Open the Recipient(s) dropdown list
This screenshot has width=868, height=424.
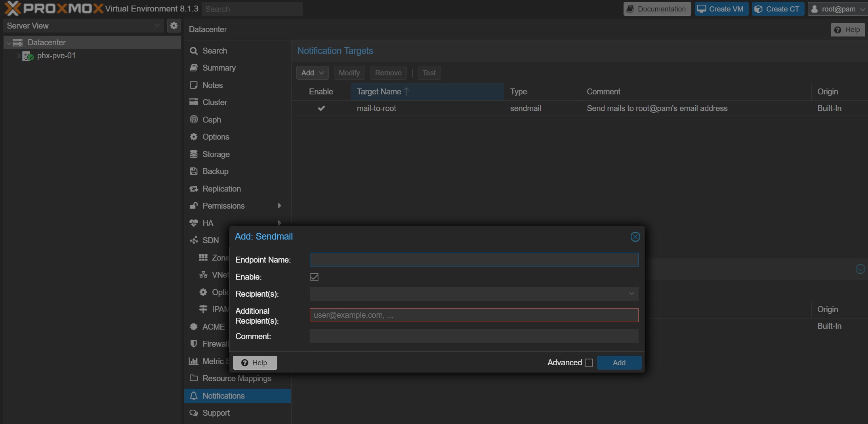coord(631,294)
